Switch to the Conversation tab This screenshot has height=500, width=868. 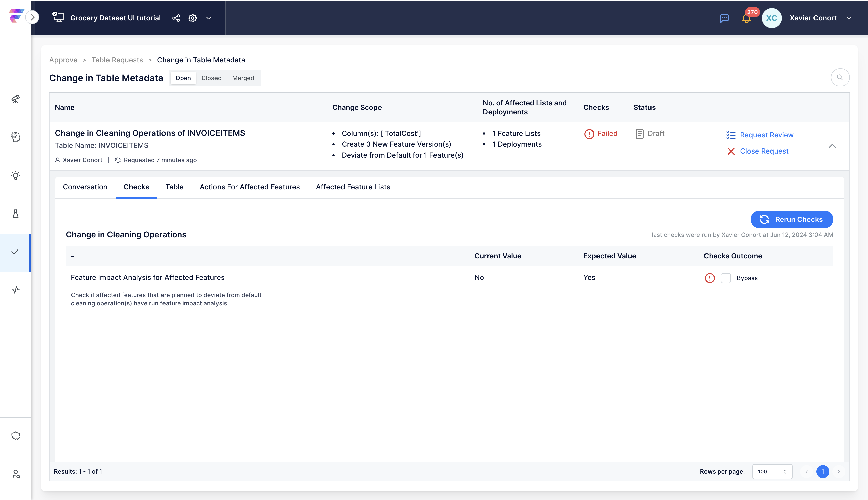[x=85, y=187]
